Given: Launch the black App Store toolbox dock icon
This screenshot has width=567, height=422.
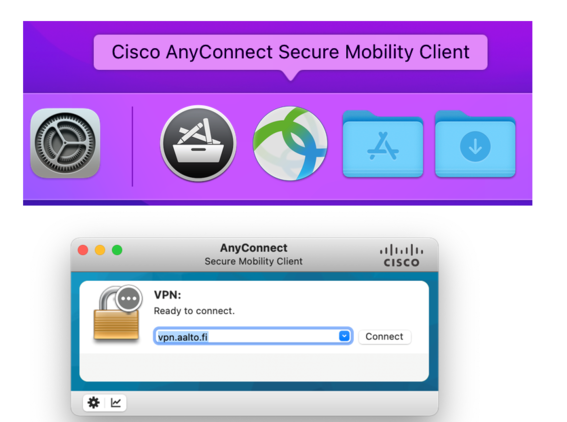Looking at the screenshot, I should pyautogui.click(x=198, y=144).
